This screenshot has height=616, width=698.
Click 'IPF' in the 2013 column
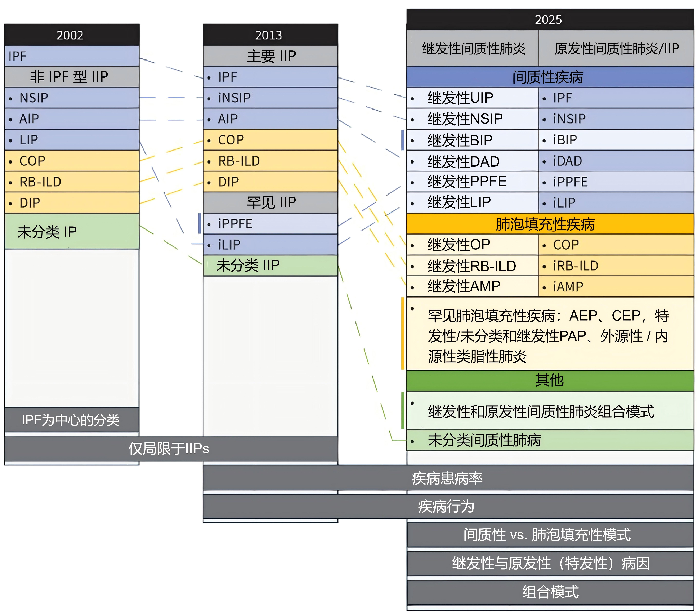click(x=271, y=77)
